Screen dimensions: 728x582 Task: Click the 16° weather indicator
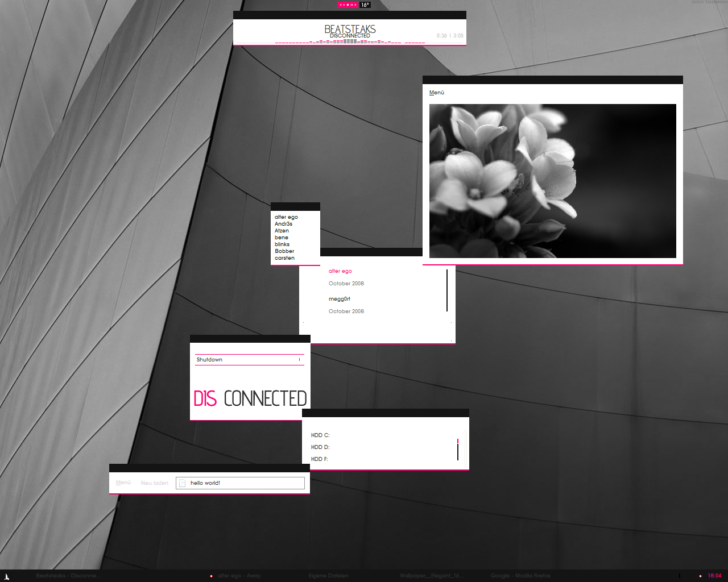(x=365, y=5)
